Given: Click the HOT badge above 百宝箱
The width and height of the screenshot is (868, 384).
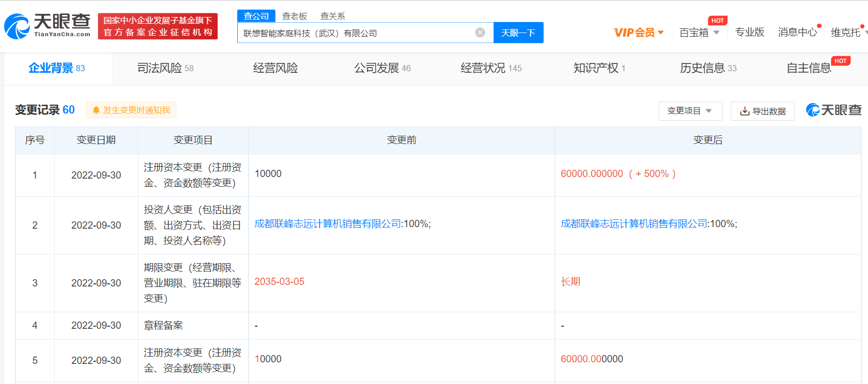Looking at the screenshot, I should [x=717, y=21].
